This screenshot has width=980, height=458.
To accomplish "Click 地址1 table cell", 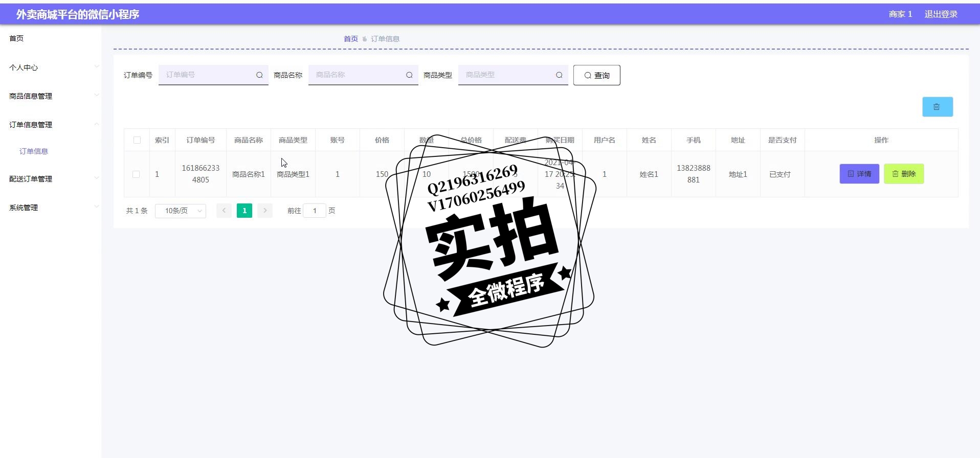I will (x=738, y=174).
